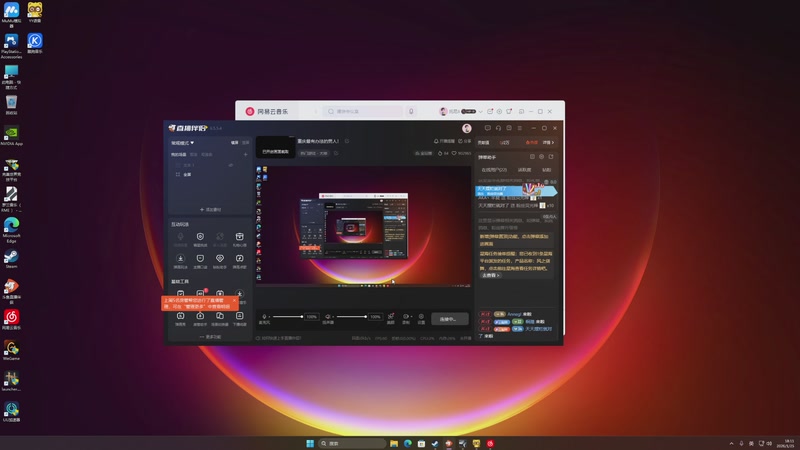Open the gift box icon in 互动玩法
The image size is (800, 450).
point(239,237)
